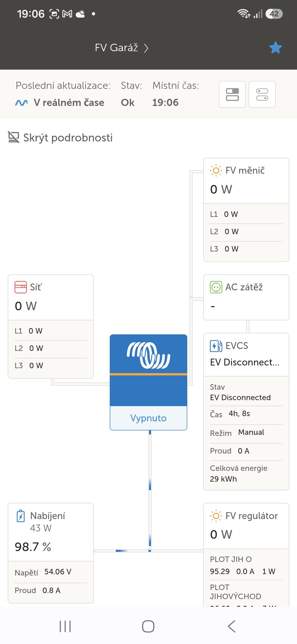Tap the AC zátěž socket icon
The image size is (297, 644).
216,287
